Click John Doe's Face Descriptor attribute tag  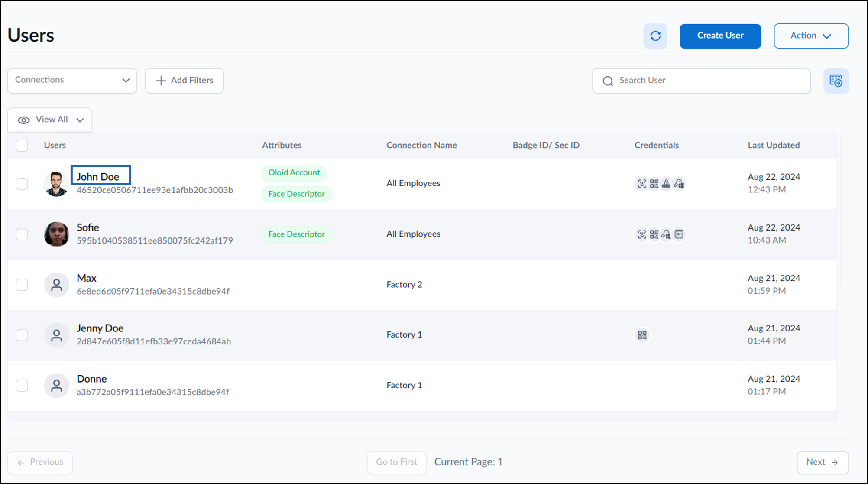(x=297, y=194)
